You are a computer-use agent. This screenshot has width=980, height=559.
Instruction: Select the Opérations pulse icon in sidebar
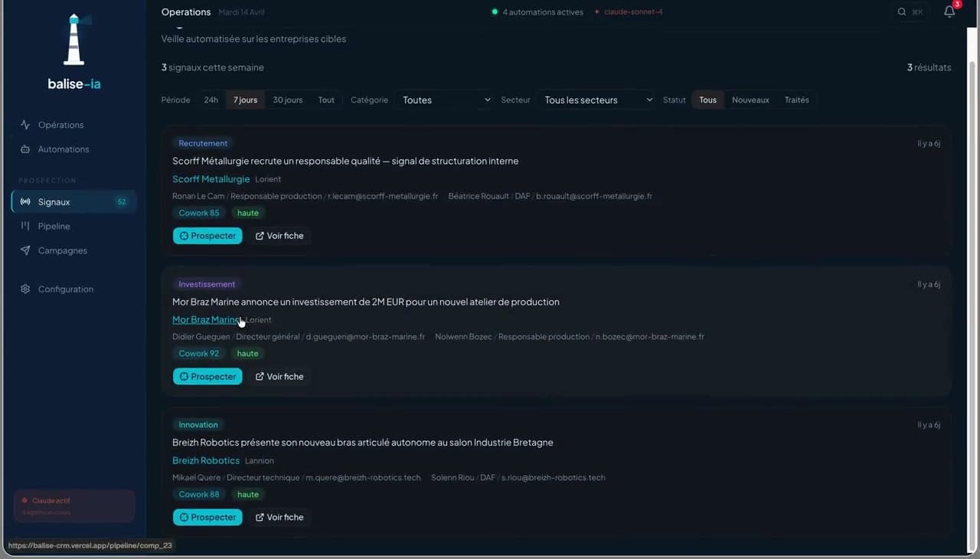click(x=25, y=125)
